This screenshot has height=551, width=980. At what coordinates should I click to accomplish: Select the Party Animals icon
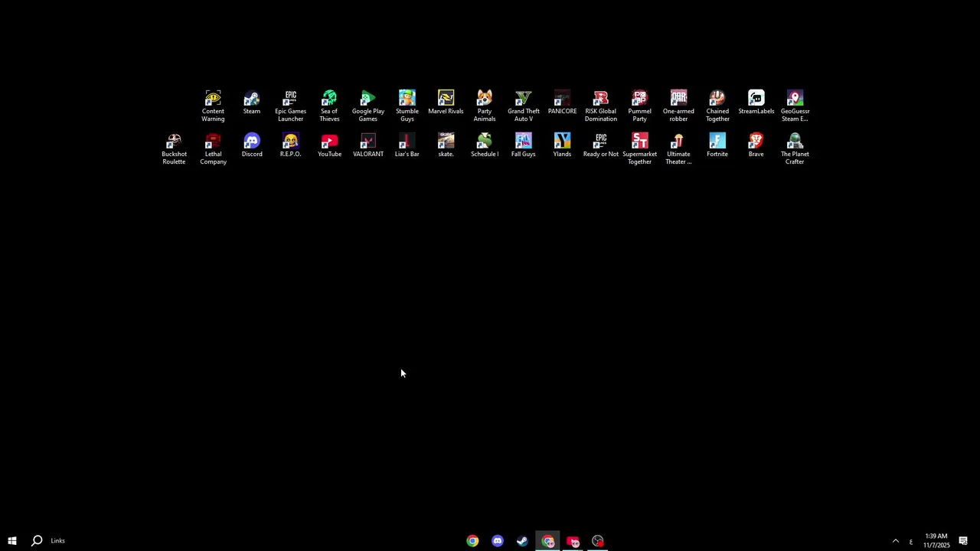(x=485, y=106)
